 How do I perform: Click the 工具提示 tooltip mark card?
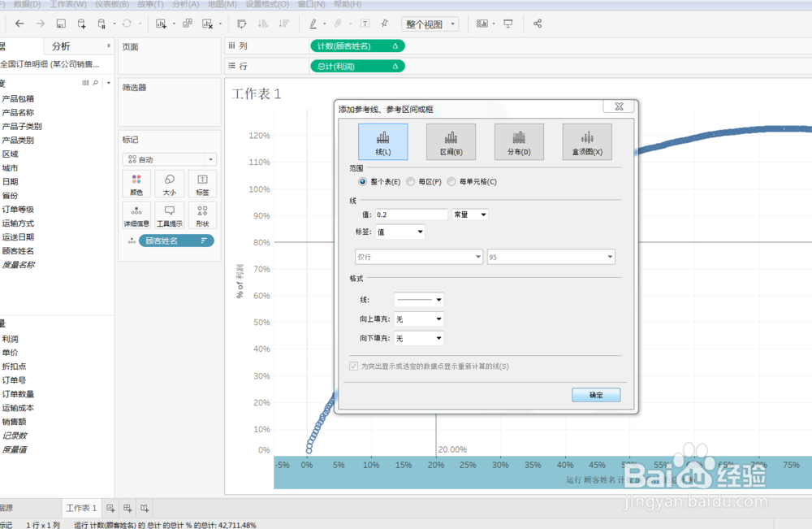coord(170,215)
